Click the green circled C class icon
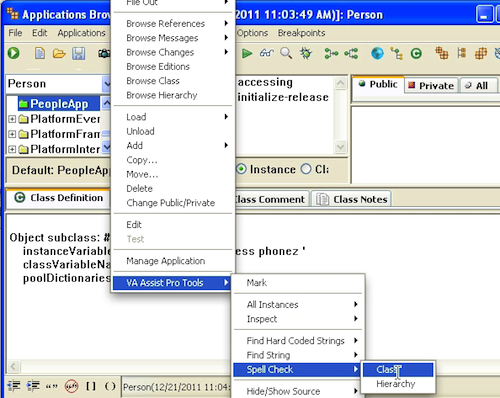Viewport: 500px width, 398px height. [x=416, y=53]
